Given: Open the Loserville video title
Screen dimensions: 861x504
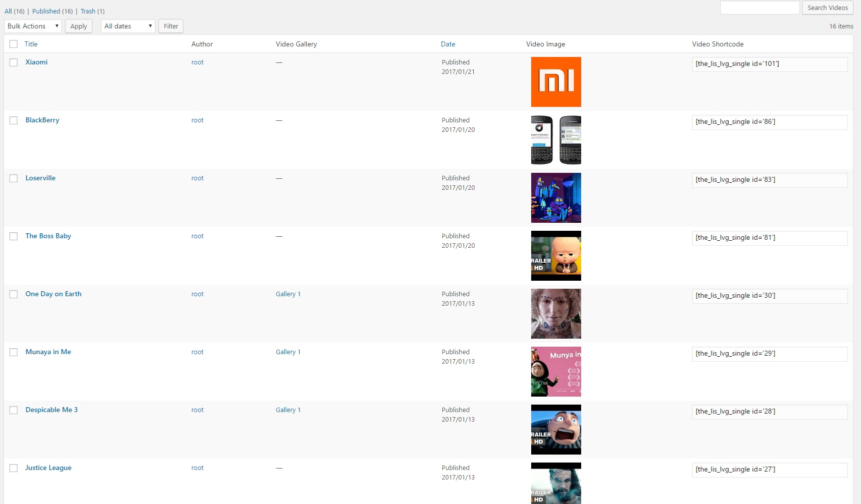Looking at the screenshot, I should [x=40, y=178].
